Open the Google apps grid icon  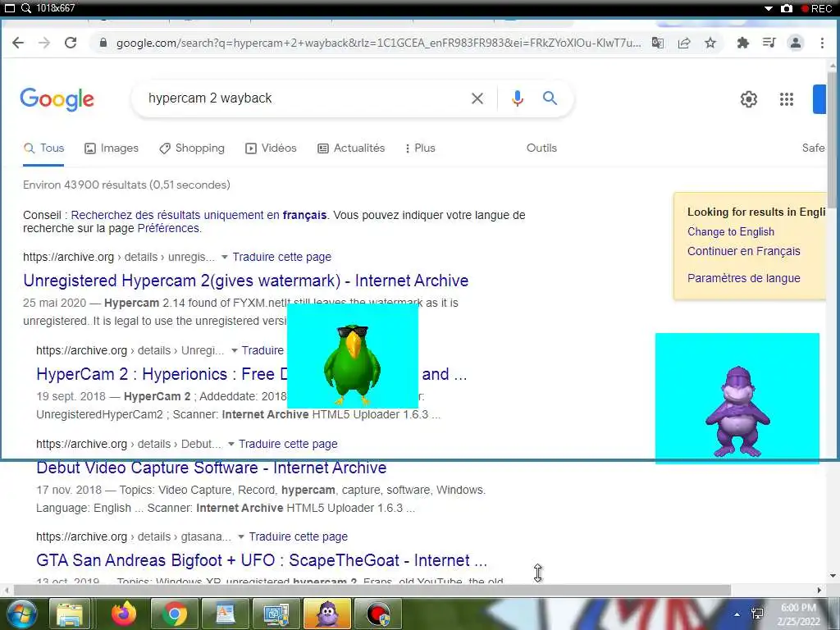787,99
